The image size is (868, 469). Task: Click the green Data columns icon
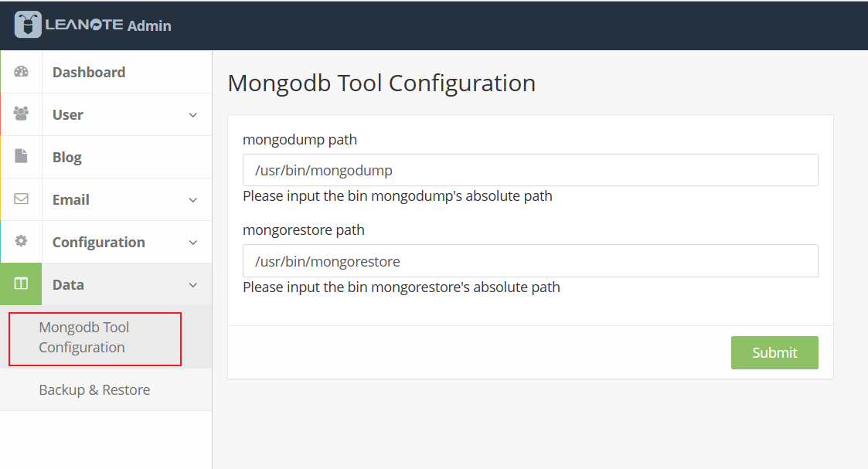click(x=21, y=284)
